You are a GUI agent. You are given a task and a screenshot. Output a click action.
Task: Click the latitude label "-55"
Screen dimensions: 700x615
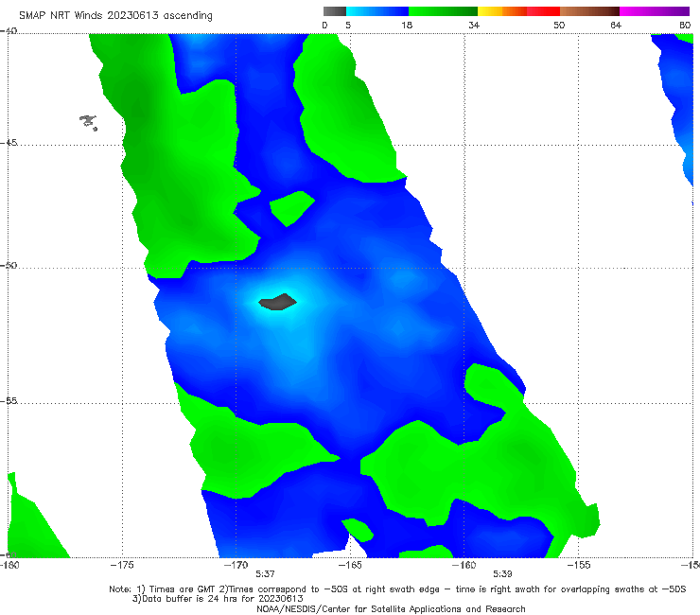pyautogui.click(x=9, y=400)
